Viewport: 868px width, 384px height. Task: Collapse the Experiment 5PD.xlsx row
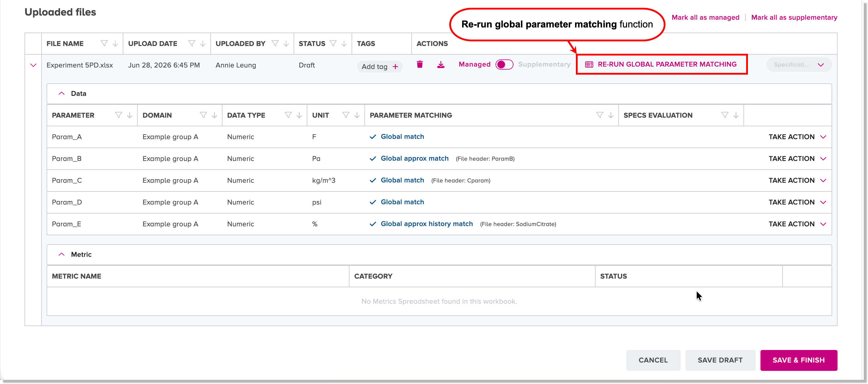(33, 65)
